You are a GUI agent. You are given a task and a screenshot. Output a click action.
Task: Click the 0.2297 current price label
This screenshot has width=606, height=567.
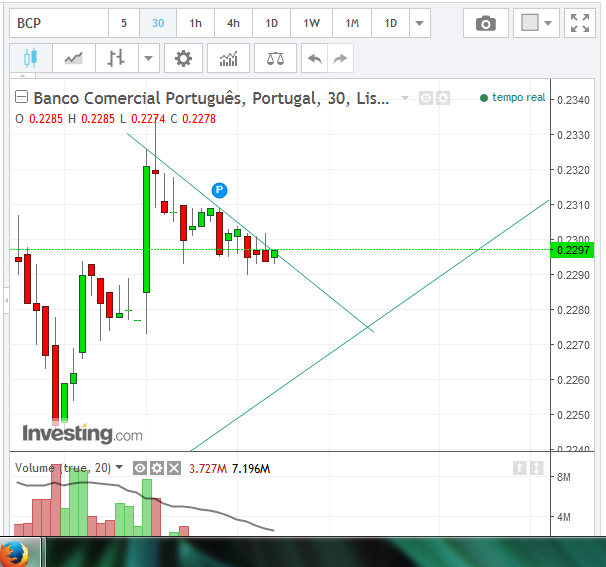pyautogui.click(x=572, y=250)
